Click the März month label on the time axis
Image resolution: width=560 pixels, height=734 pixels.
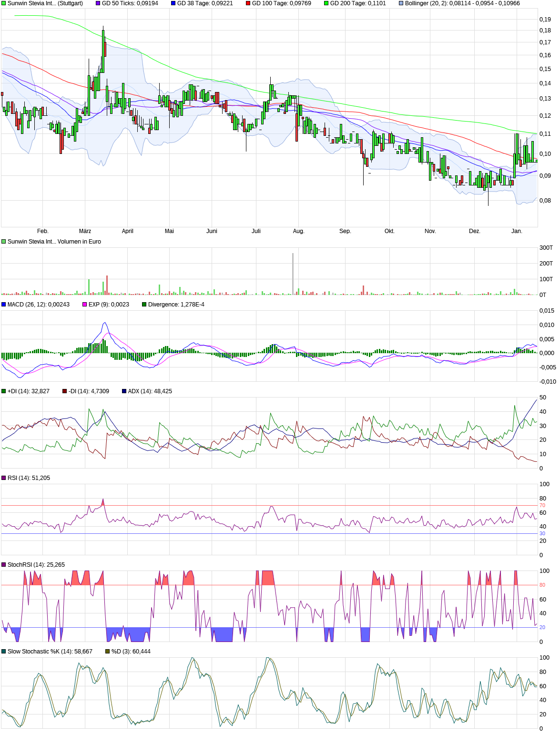coord(85,231)
